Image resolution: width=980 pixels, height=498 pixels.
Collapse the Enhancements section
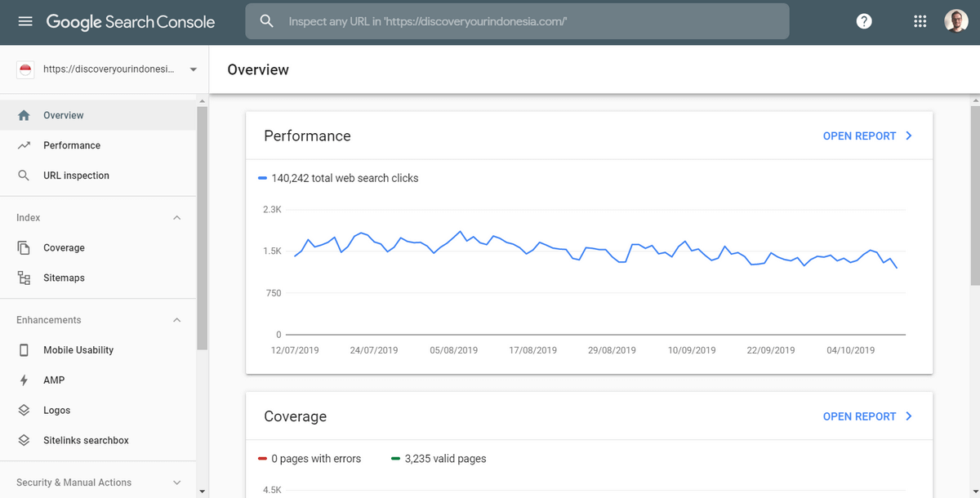point(177,320)
